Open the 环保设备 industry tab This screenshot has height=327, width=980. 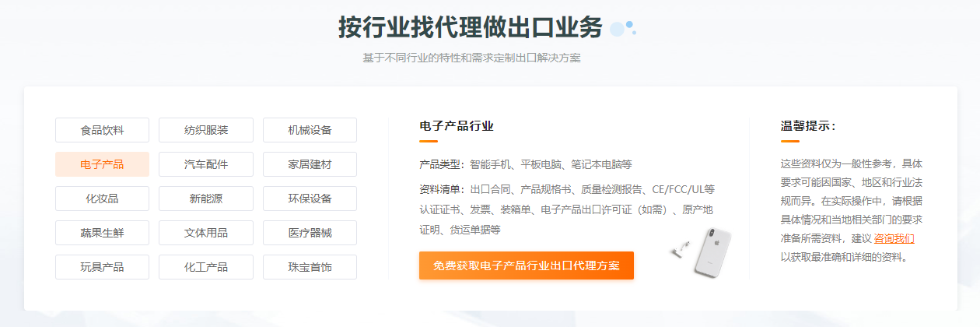point(310,199)
